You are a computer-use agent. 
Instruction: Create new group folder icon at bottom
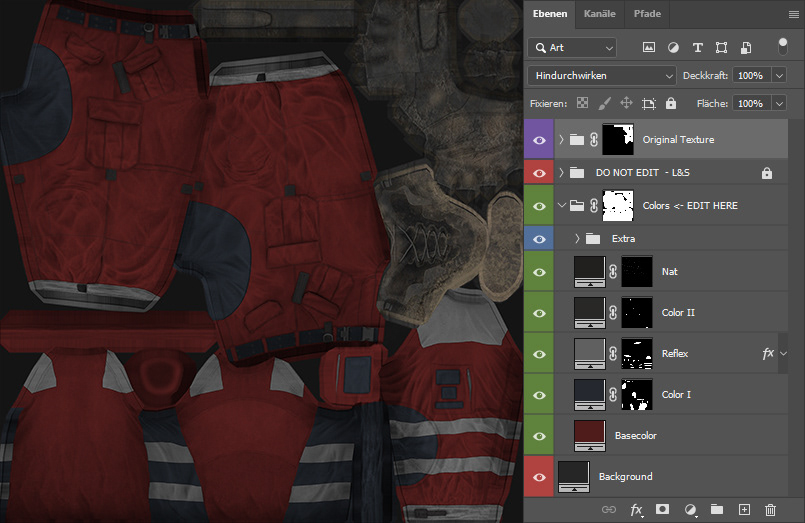717,509
